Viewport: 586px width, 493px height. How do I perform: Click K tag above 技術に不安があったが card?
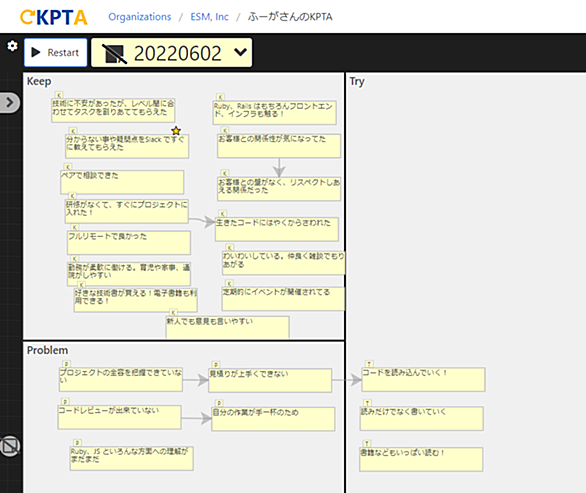click(59, 95)
